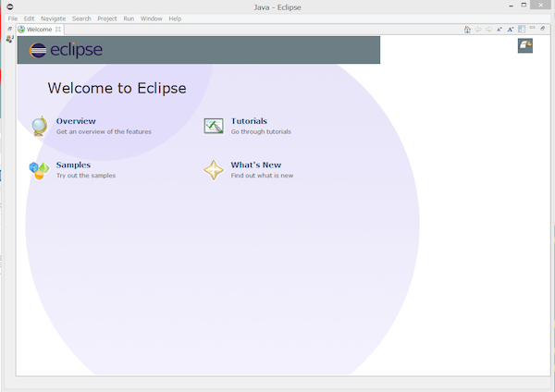Click the Samples shapes icon
555x392 pixels.
point(39,170)
